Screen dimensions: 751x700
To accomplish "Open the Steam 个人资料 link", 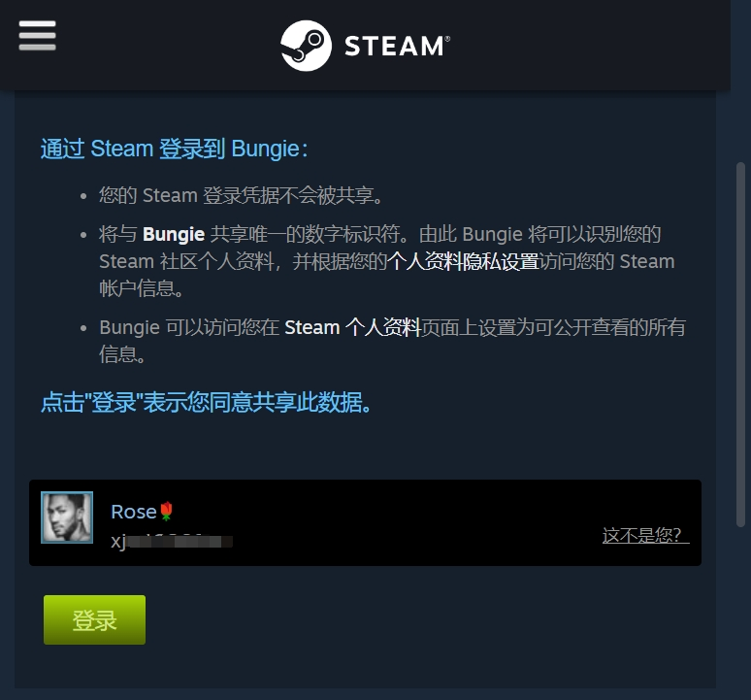I will point(352,328).
